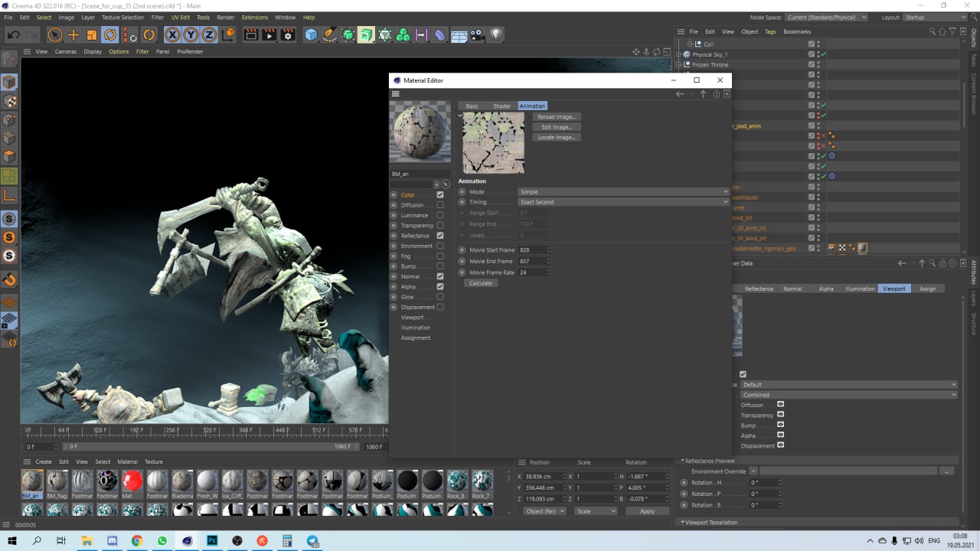The width and height of the screenshot is (980, 551).
Task: Enable the Transparency channel checkbox
Action: 440,226
